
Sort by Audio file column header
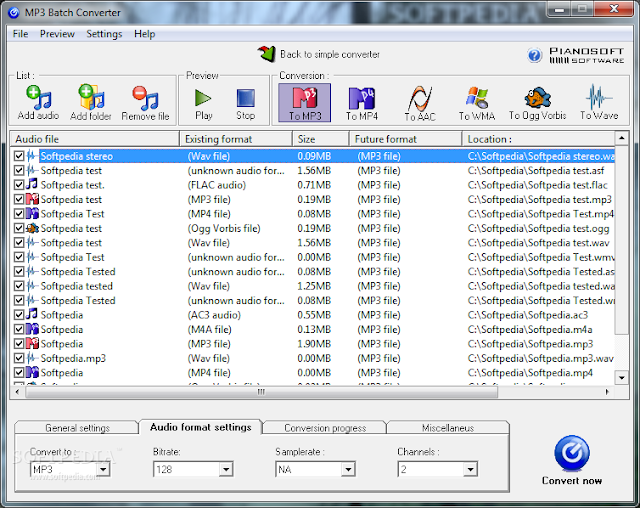pyautogui.click(x=95, y=139)
